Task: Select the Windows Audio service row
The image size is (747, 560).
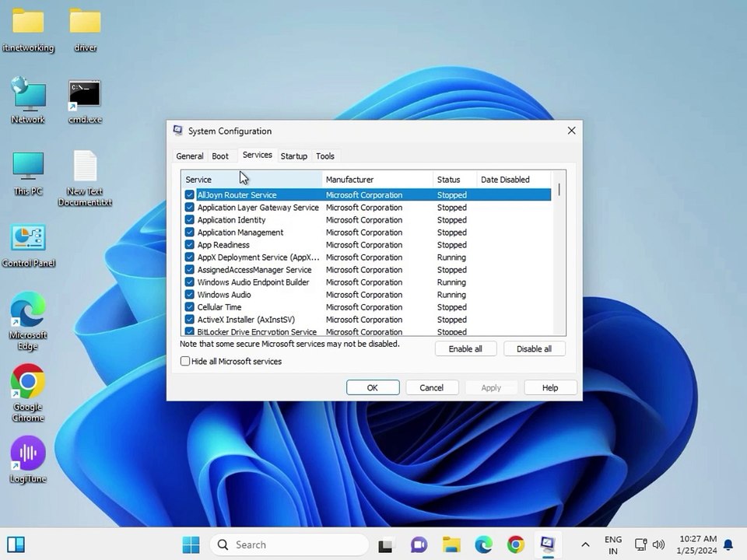Action: [x=366, y=294]
